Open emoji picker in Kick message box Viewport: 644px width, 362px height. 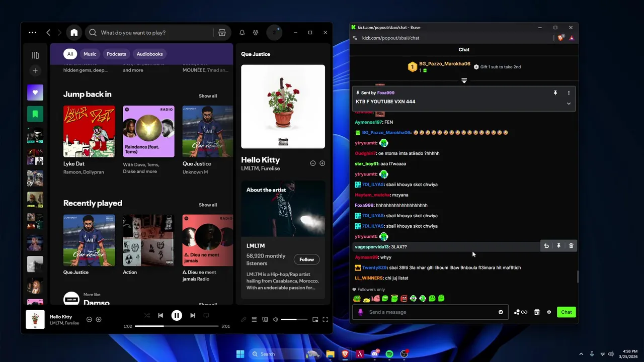[501, 312]
